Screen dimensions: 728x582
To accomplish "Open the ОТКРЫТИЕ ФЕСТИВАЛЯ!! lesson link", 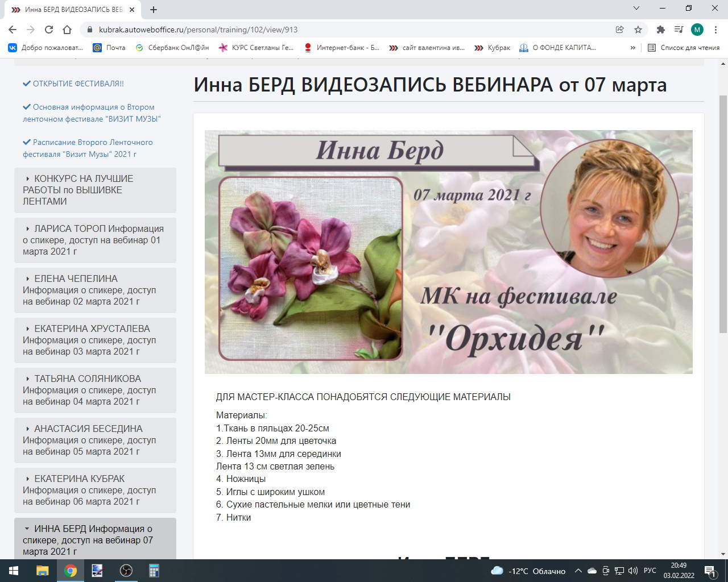I will click(78, 84).
